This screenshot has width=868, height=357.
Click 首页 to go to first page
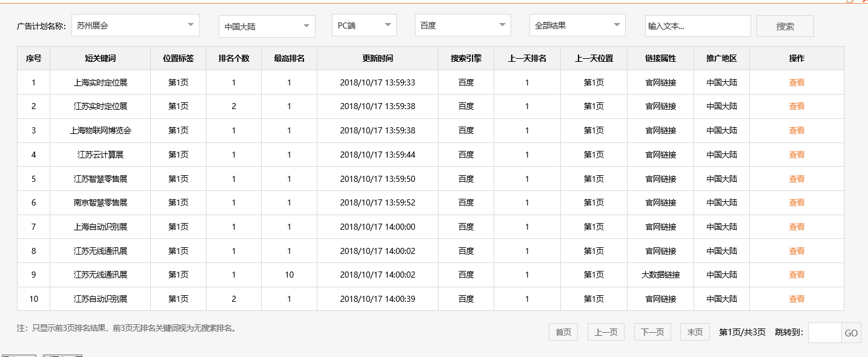point(563,332)
